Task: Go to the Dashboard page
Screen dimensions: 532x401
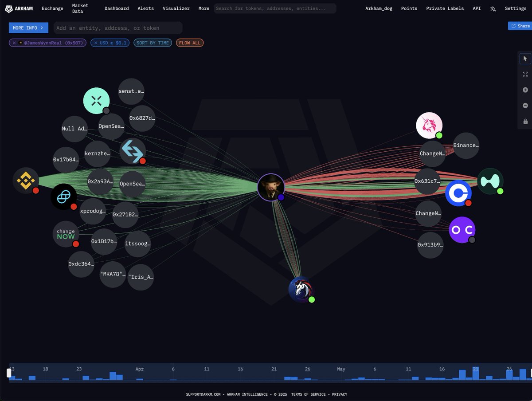Action: click(x=117, y=8)
